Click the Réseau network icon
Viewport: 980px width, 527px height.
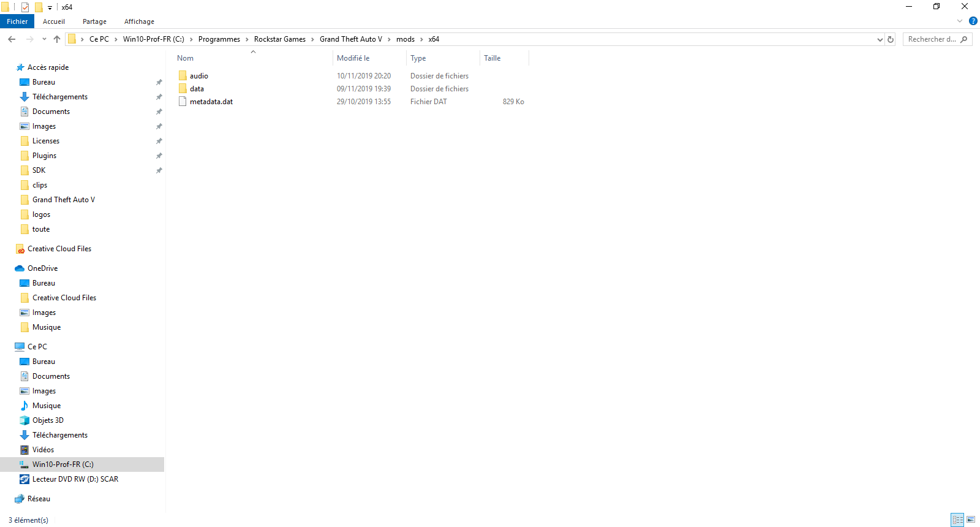[20, 499]
